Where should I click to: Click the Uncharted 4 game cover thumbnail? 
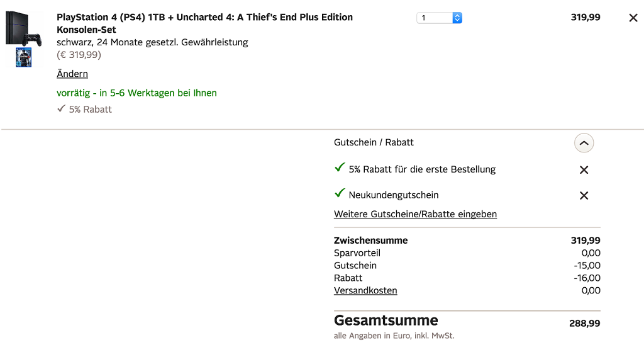click(23, 57)
